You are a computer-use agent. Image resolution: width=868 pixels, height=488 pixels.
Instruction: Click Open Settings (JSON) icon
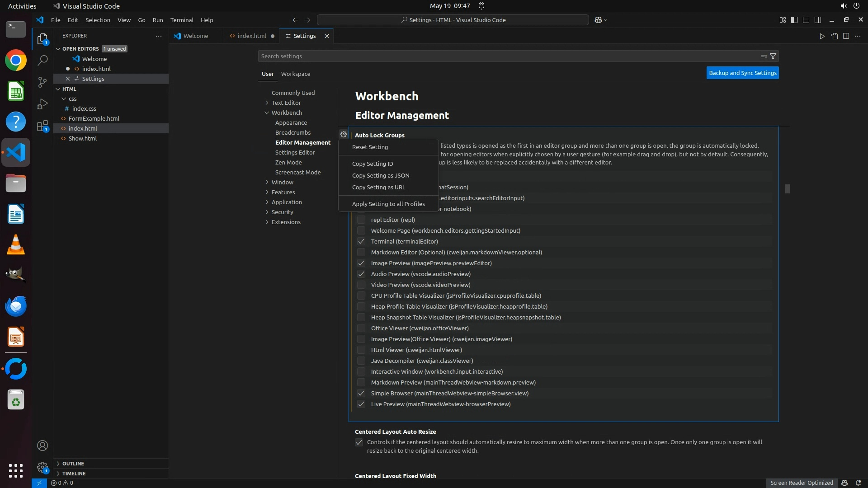pos(834,36)
